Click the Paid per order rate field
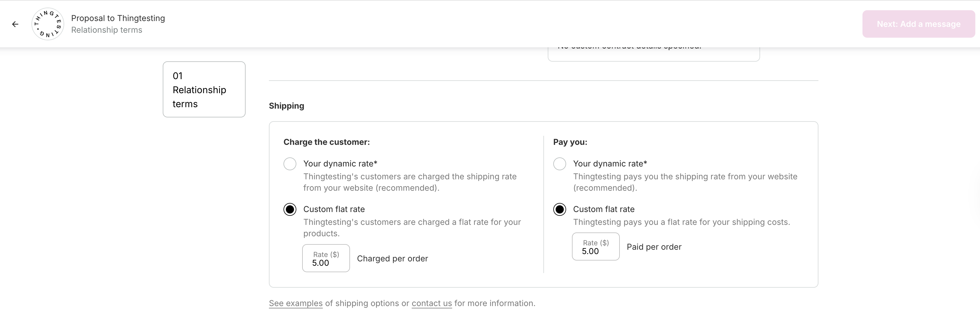This screenshot has height=323, width=980. (x=596, y=247)
